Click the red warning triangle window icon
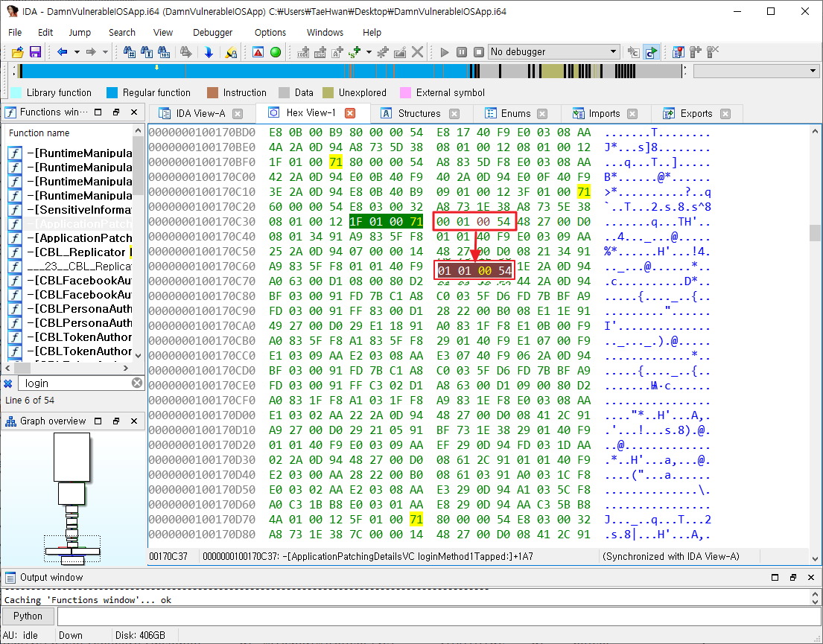This screenshot has height=644, width=823. 258,52
